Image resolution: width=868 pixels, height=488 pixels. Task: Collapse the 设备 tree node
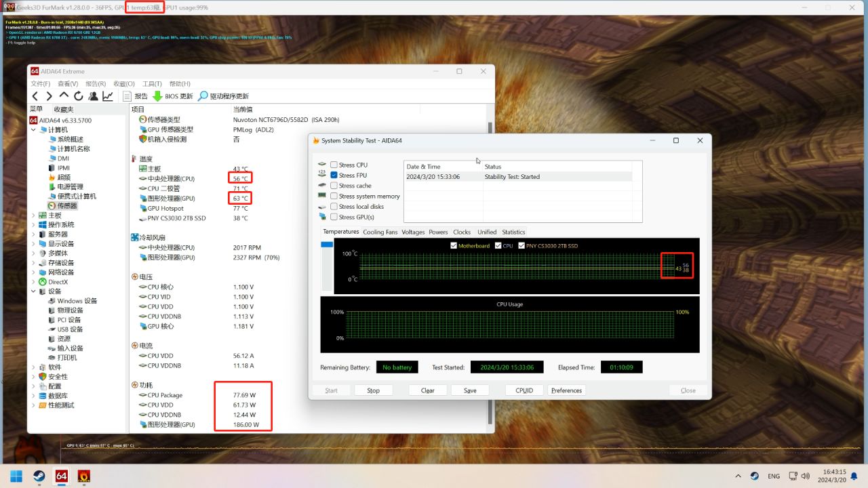click(x=33, y=291)
